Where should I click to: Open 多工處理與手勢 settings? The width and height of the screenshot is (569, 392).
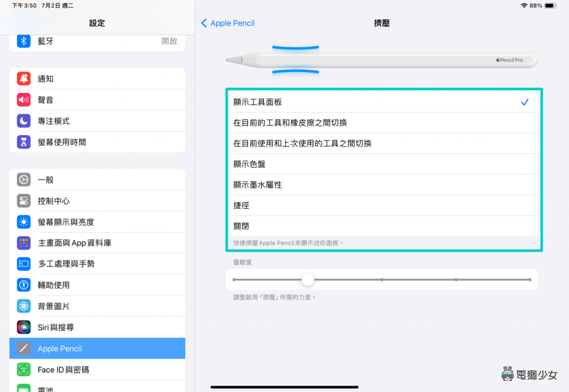[97, 264]
